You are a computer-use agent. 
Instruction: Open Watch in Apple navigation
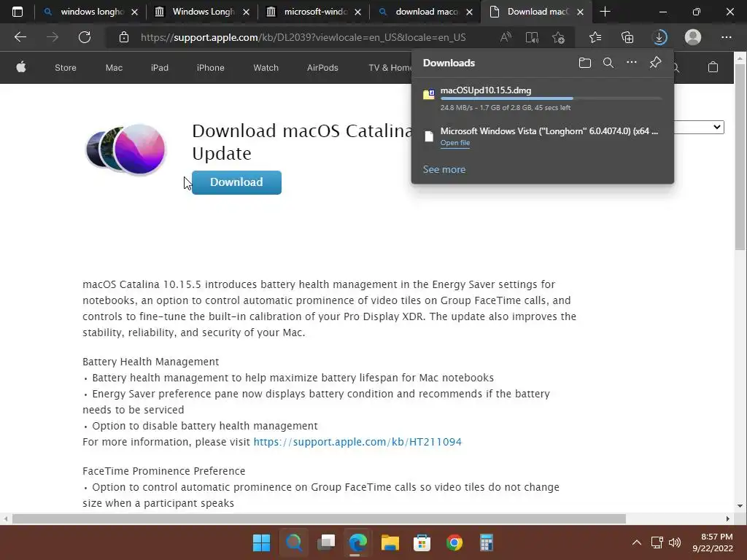coord(266,68)
